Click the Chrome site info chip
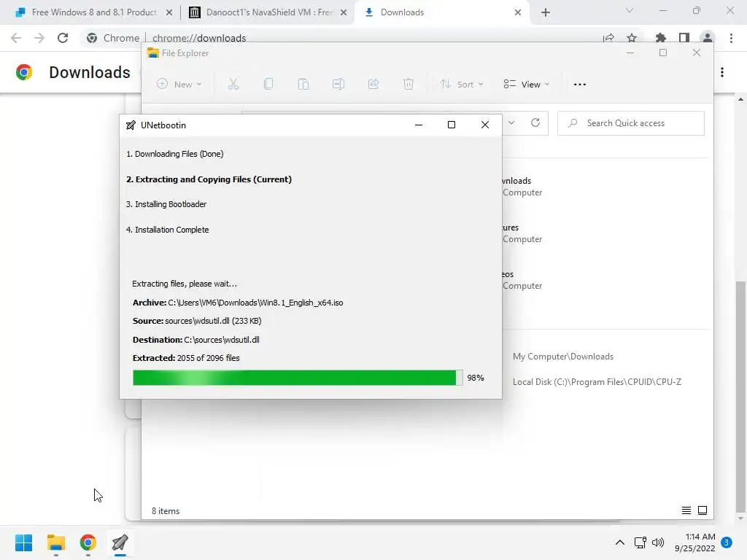The height and width of the screenshot is (560, 747). point(113,38)
